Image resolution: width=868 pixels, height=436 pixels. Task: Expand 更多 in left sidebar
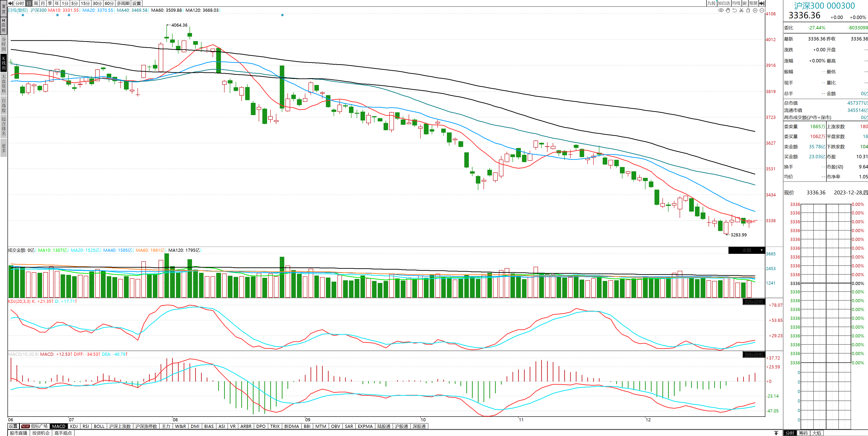click(4, 148)
